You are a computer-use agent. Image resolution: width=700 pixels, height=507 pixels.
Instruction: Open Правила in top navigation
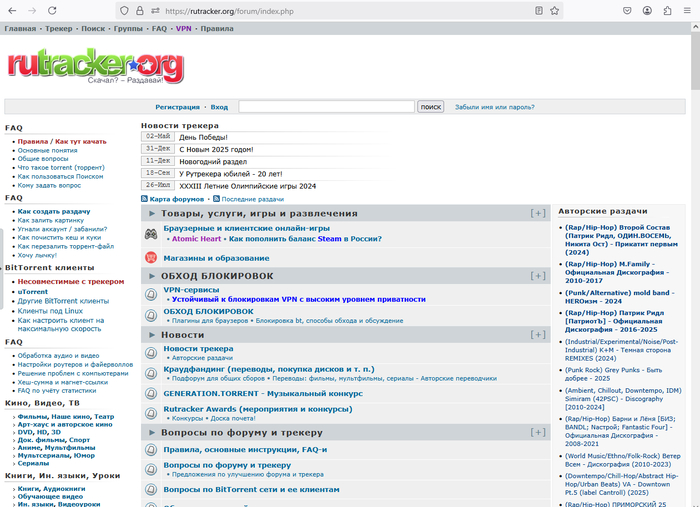[217, 29]
